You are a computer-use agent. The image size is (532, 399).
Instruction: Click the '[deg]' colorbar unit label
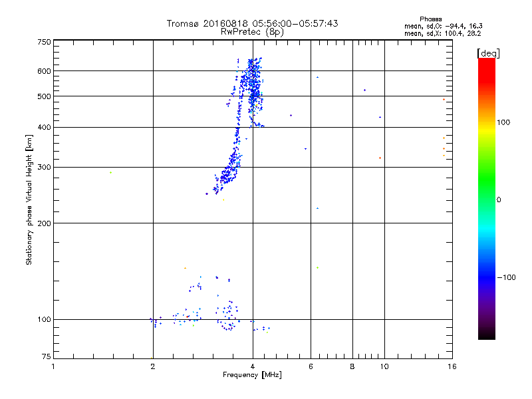488,54
